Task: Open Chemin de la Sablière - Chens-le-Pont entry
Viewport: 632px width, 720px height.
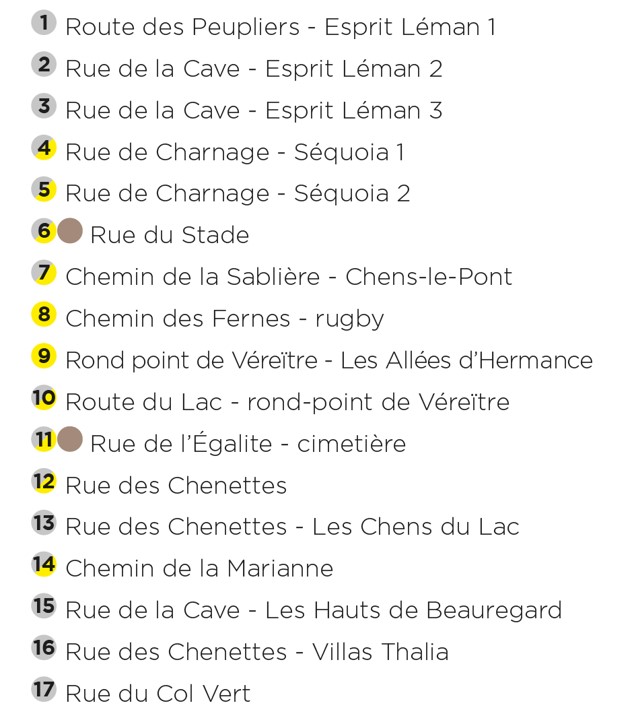Action: pyautogui.click(x=288, y=277)
